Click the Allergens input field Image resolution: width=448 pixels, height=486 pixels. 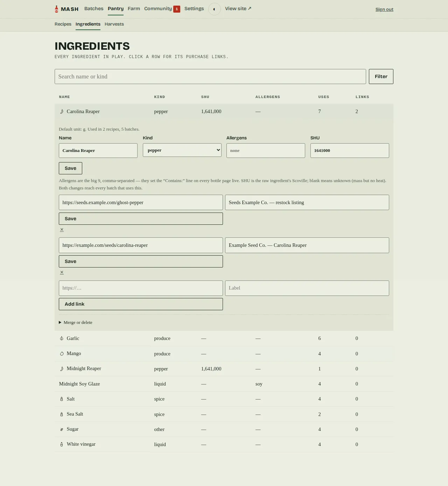[266, 151]
